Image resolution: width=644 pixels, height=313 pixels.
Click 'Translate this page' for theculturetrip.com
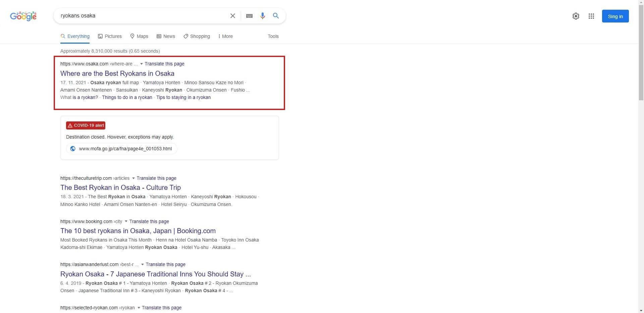[156, 178]
